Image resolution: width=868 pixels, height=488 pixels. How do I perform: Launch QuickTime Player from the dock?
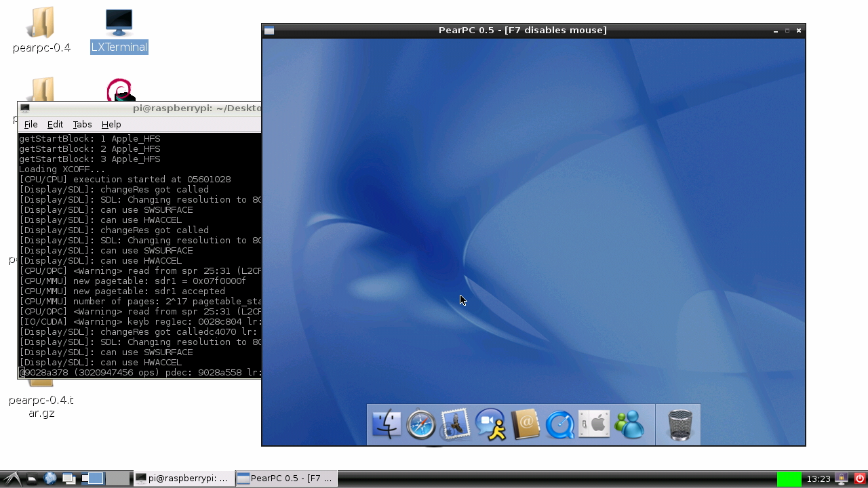tap(560, 425)
